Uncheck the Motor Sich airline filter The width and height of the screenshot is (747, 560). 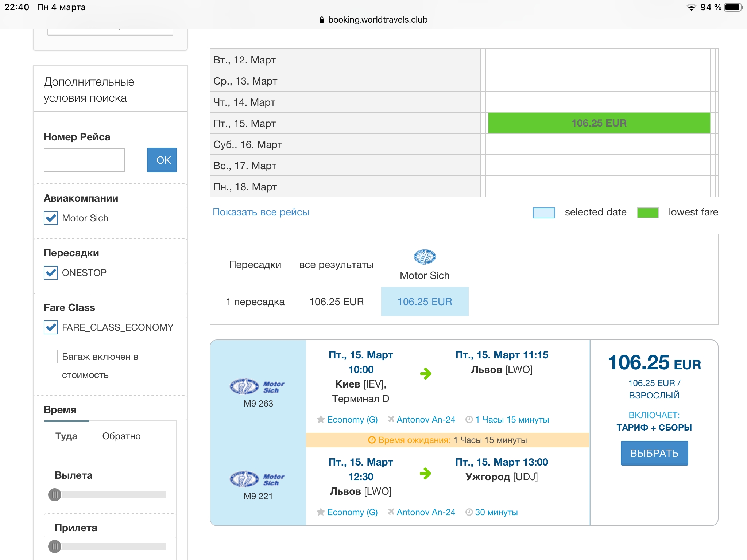coord(51,218)
